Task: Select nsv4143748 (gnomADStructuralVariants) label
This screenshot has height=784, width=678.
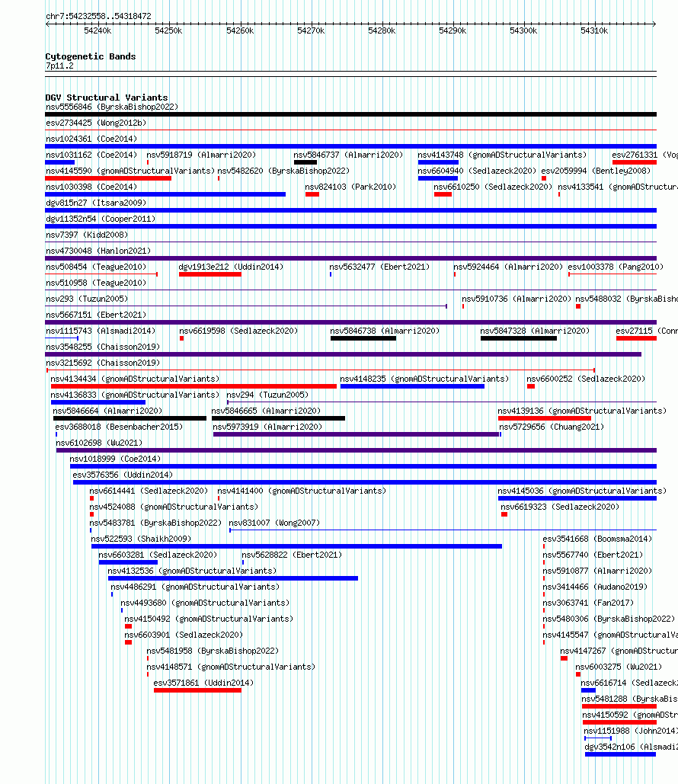Action: coord(502,155)
